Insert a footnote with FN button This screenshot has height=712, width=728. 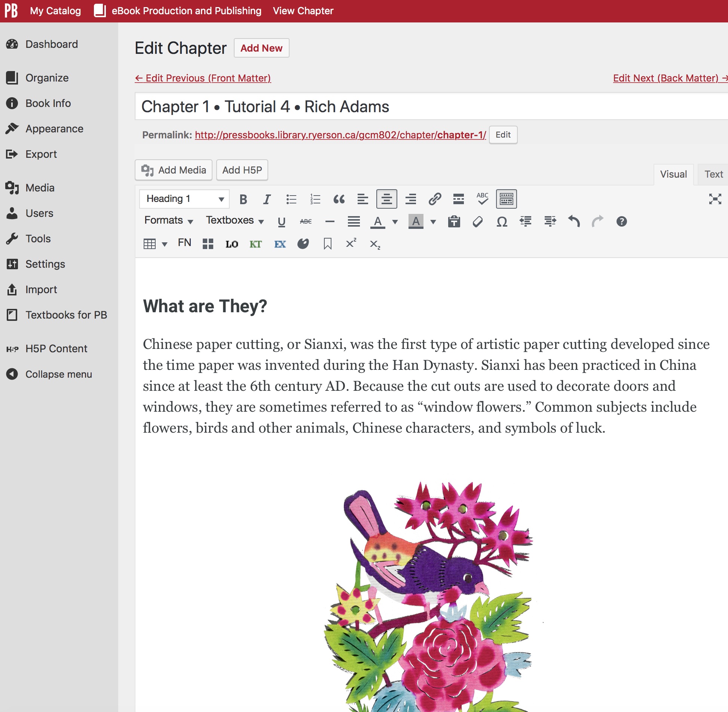(x=184, y=243)
